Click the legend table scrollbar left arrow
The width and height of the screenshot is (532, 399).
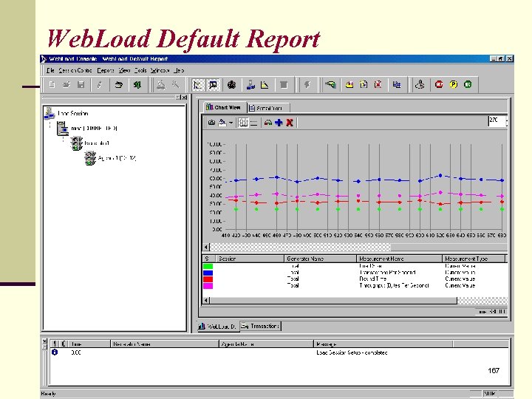(206, 300)
